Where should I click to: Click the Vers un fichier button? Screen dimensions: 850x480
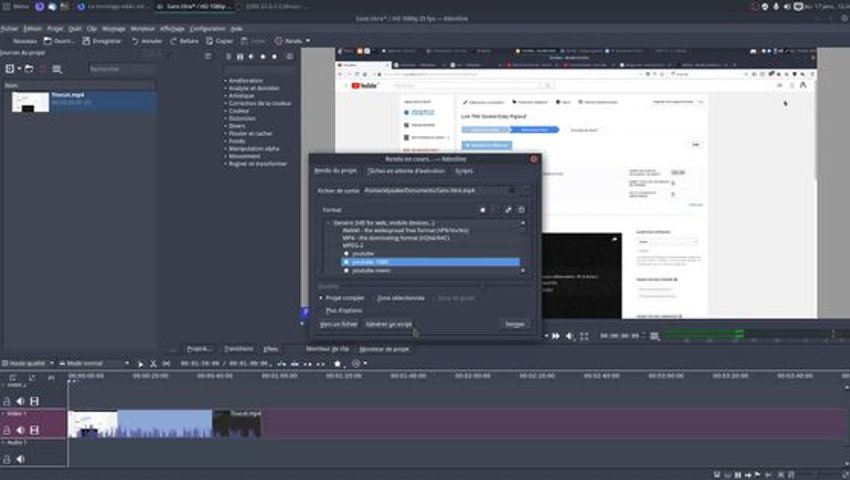pos(338,324)
